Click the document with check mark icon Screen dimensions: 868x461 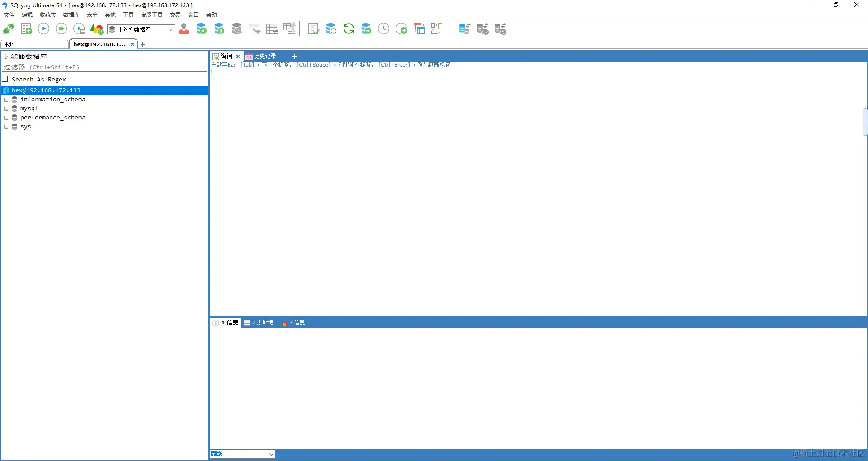pyautogui.click(x=313, y=29)
